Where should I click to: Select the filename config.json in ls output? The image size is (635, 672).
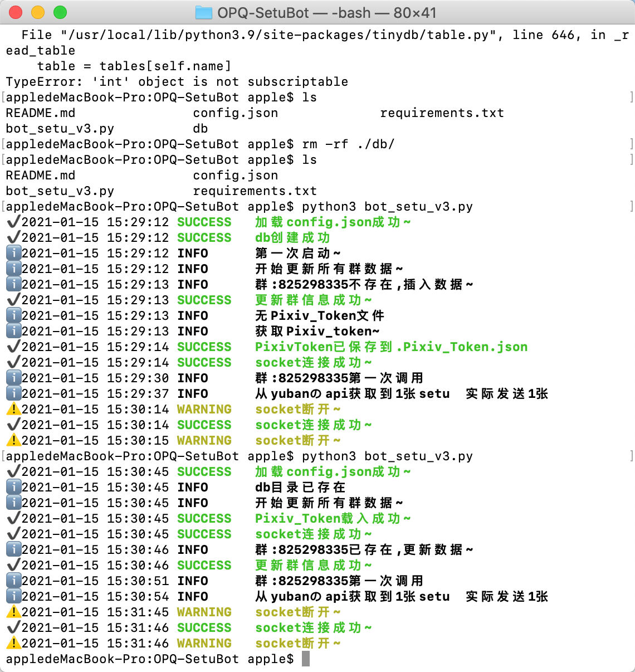click(x=236, y=113)
